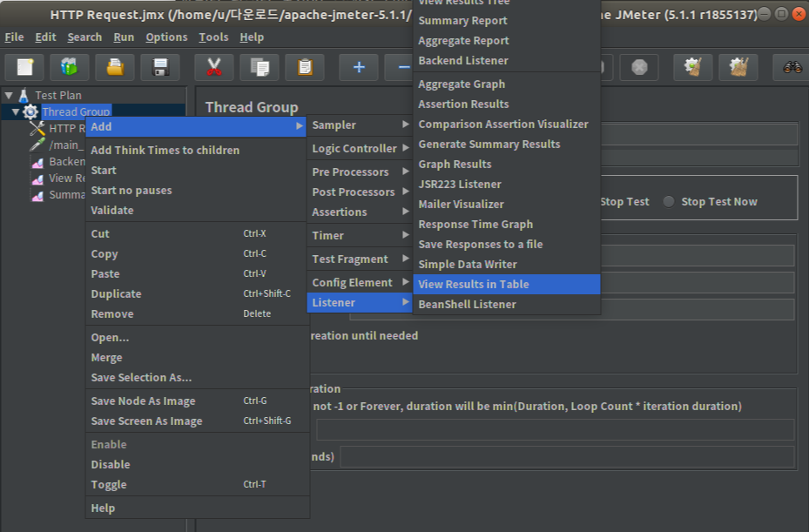Open the Options menu
The height and width of the screenshot is (532, 809).
tap(166, 37)
